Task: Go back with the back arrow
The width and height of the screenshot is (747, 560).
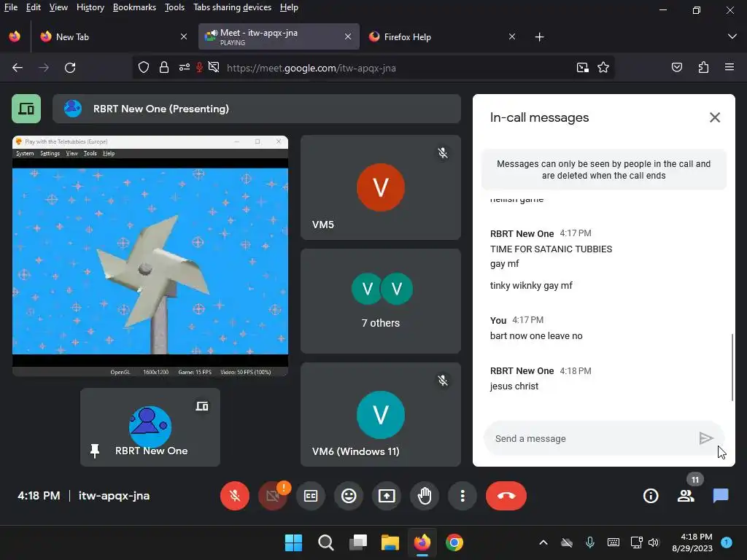Action: coord(18,68)
